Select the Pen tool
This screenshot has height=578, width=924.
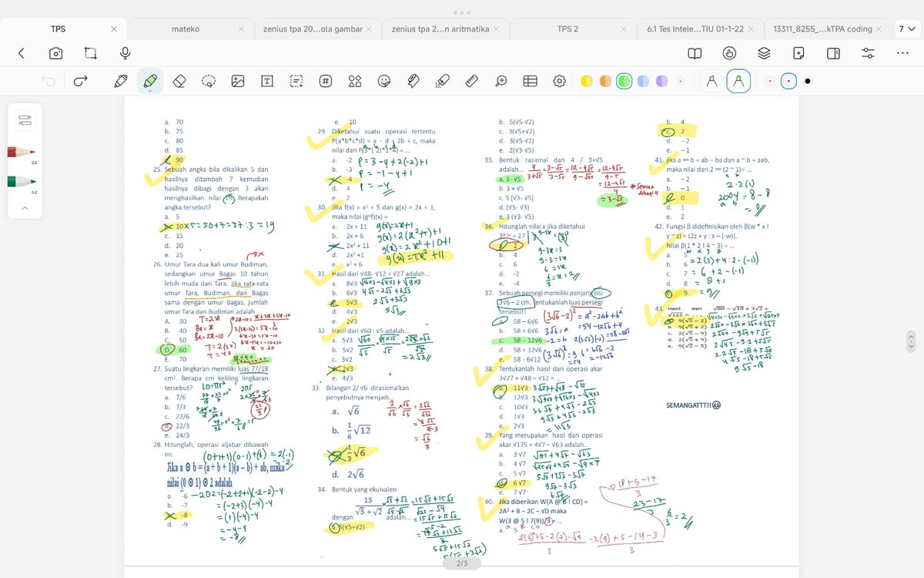point(120,81)
